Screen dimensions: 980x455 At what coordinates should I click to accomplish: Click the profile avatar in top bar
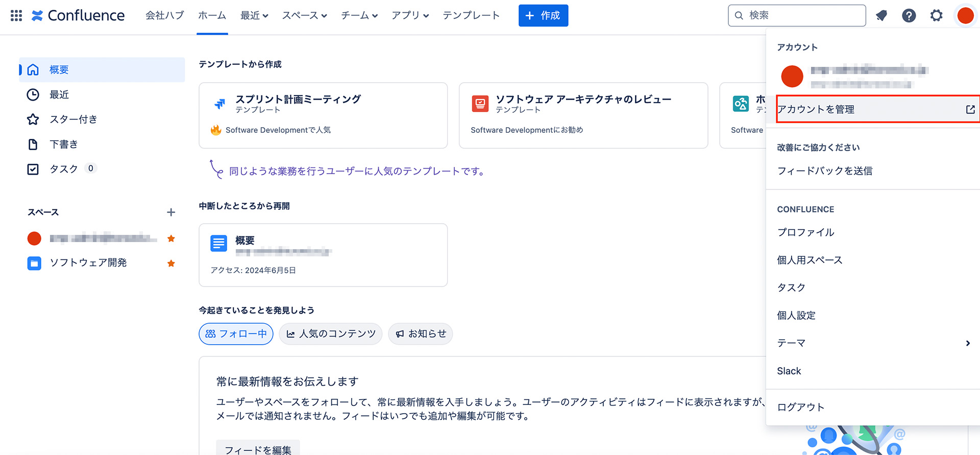(965, 15)
